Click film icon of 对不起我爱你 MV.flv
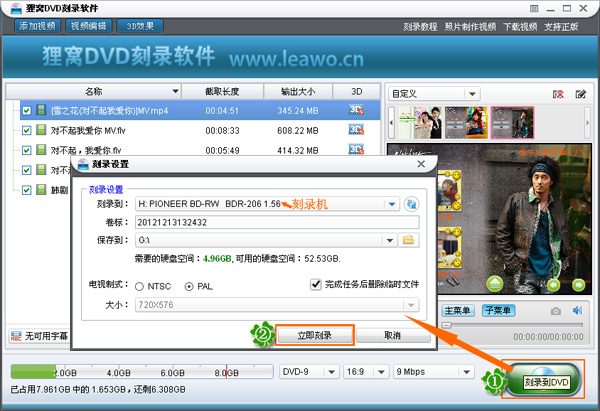This screenshot has height=411, width=600. 41,130
